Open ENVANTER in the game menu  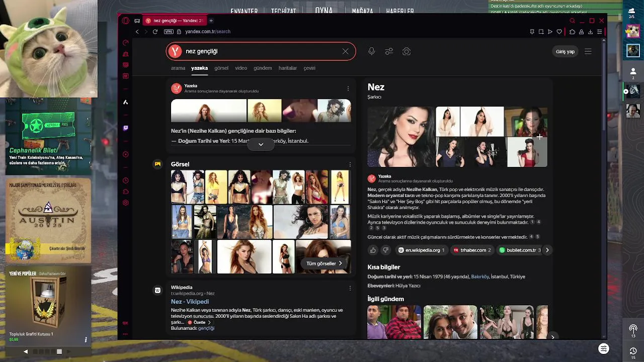pos(244,11)
